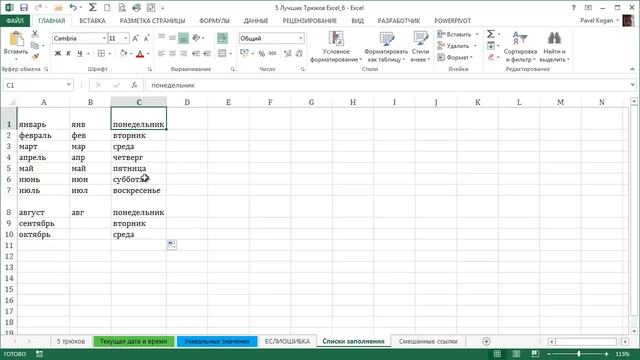Image resolution: width=640 pixels, height=360 pixels.
Task: Click the zoom slider handle in status bar
Action: coord(579,354)
